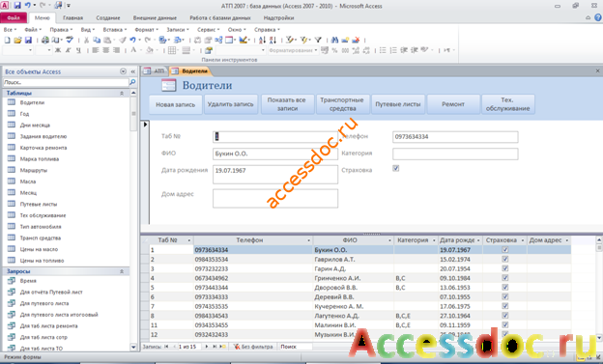
Task: Click the Cut scissors icon
Action: 87,40
